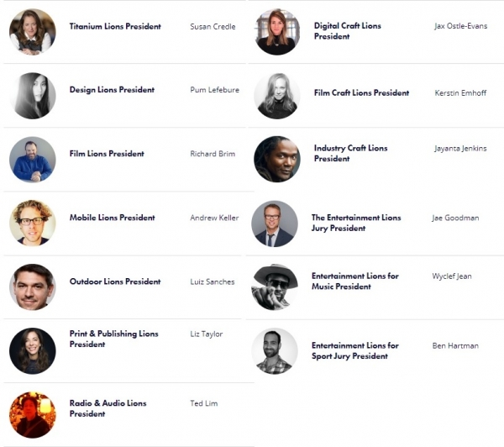Viewport: 504px width, 447px height.
Task: Select Jax Ostle-Evans' profile photo
Action: click(277, 32)
